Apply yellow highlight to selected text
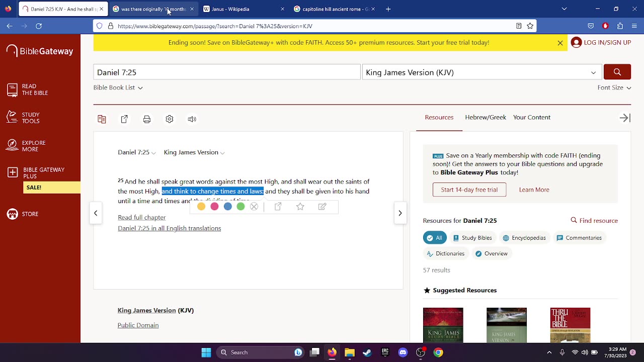 pyautogui.click(x=201, y=207)
